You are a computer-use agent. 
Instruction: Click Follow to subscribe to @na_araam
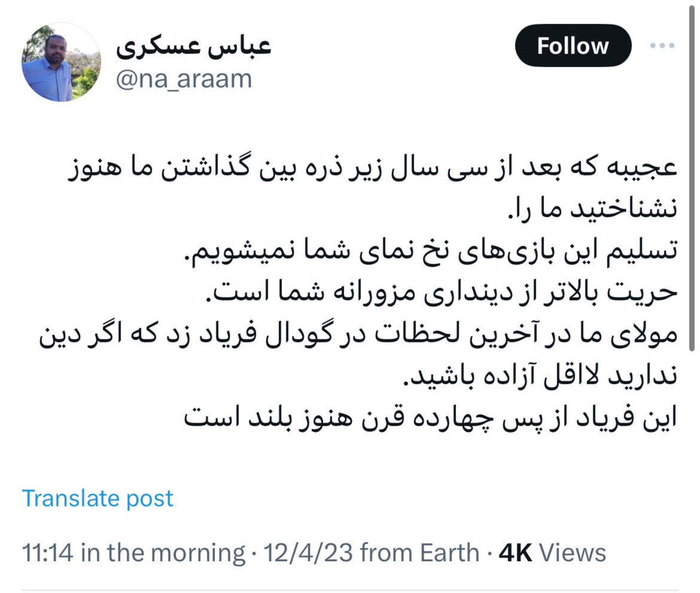(x=573, y=45)
